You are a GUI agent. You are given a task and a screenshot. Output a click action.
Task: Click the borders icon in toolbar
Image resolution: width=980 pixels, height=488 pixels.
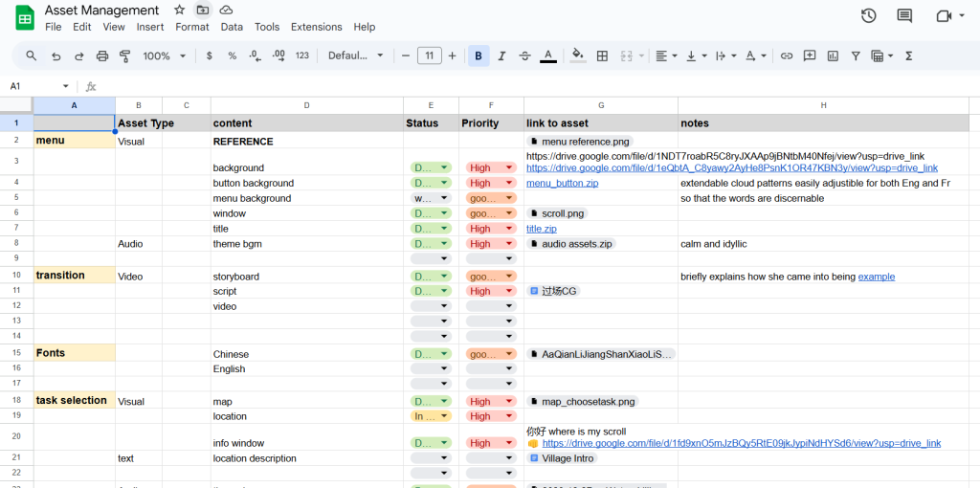[602, 56]
